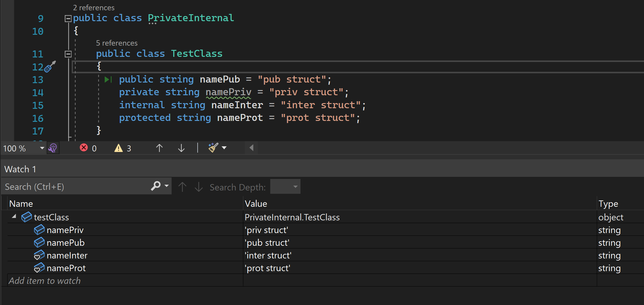Viewport: 644px width, 305px height.
Task: Open the search options dropdown arrow
Action: [166, 186]
